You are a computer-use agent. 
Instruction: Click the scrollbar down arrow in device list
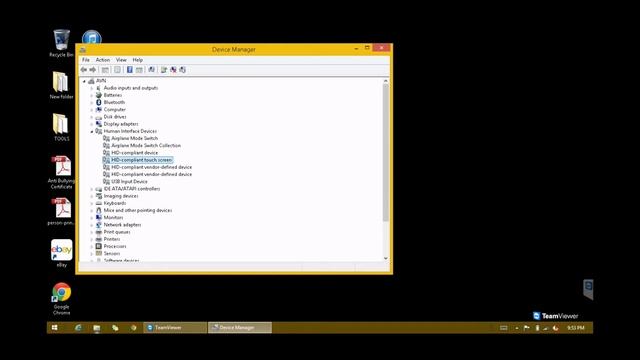[x=386, y=258]
